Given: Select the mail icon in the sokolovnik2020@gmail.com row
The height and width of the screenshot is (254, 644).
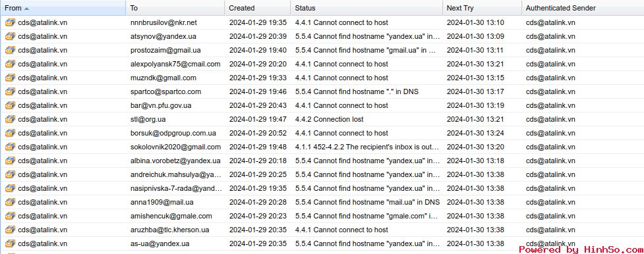Looking at the screenshot, I should point(10,147).
